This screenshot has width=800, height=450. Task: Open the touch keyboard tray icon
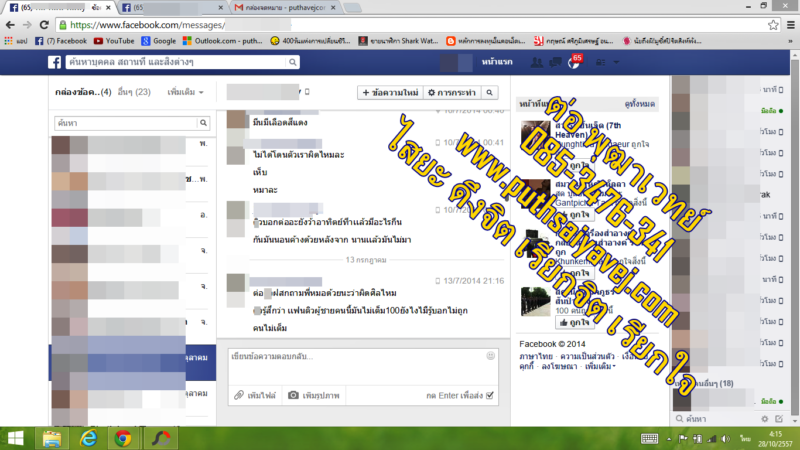tap(649, 439)
